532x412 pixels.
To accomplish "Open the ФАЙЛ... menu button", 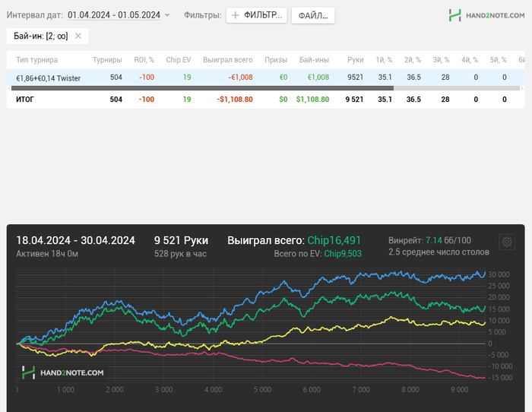I will pyautogui.click(x=312, y=15).
